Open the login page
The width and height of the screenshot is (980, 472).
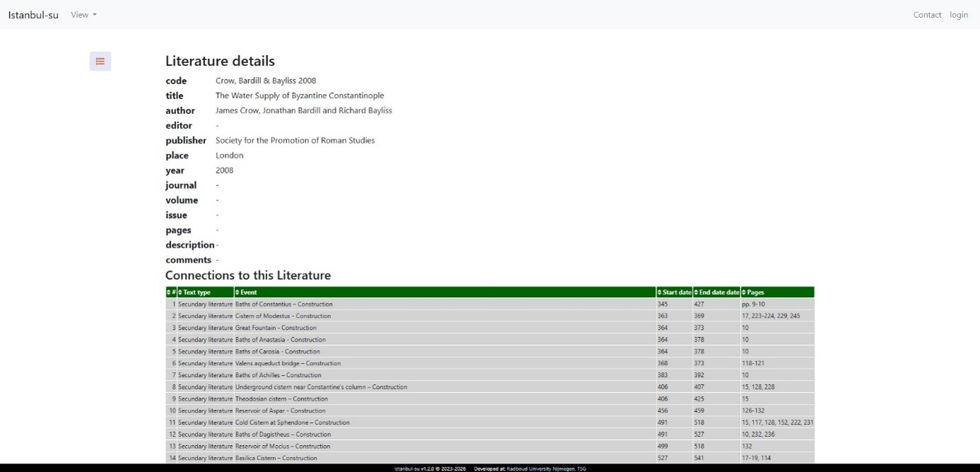tap(959, 15)
